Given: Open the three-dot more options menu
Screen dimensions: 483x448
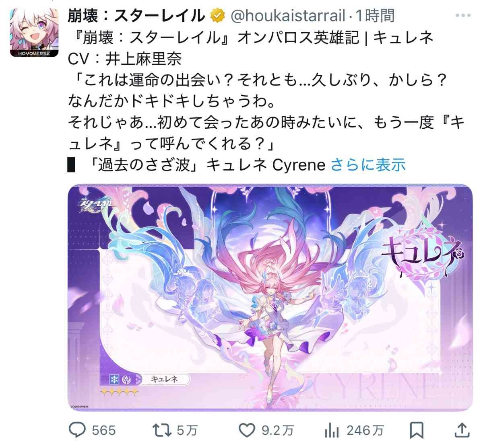Looking at the screenshot, I should [x=463, y=16].
